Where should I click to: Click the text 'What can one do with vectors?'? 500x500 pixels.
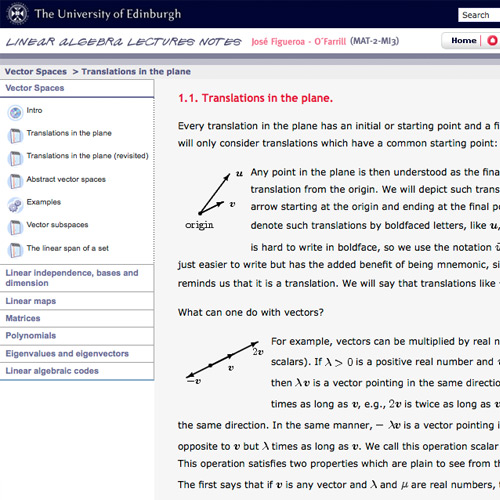pyautogui.click(x=251, y=312)
